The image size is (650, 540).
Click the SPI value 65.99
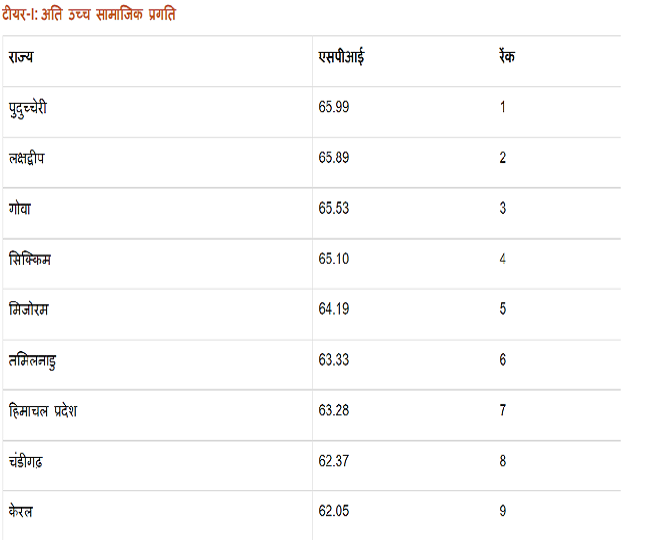pyautogui.click(x=334, y=108)
